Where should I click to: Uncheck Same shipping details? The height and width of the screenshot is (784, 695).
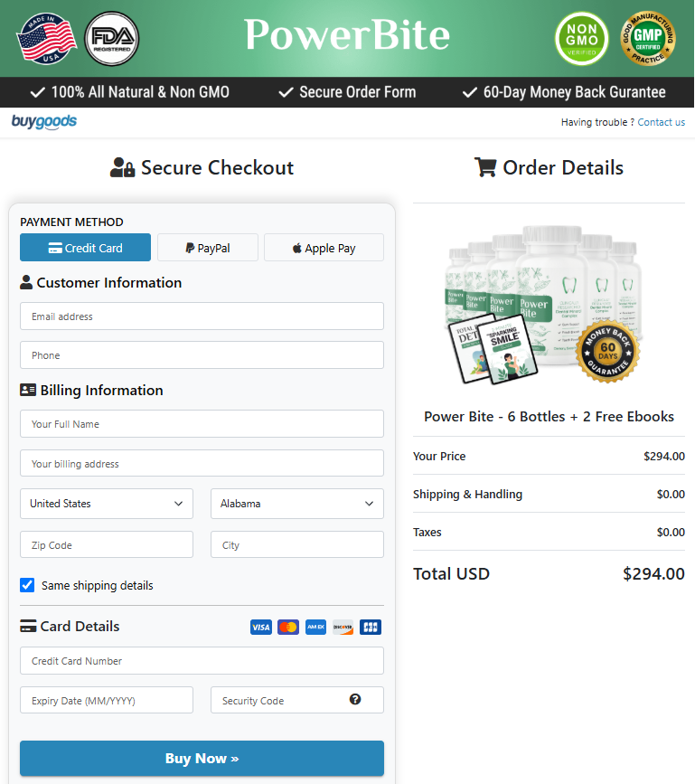27,585
